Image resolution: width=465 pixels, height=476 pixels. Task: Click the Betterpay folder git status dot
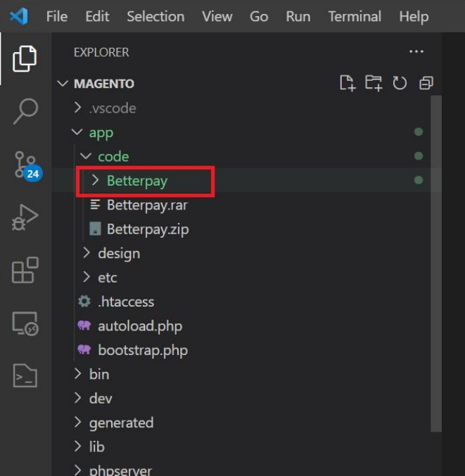coord(419,180)
